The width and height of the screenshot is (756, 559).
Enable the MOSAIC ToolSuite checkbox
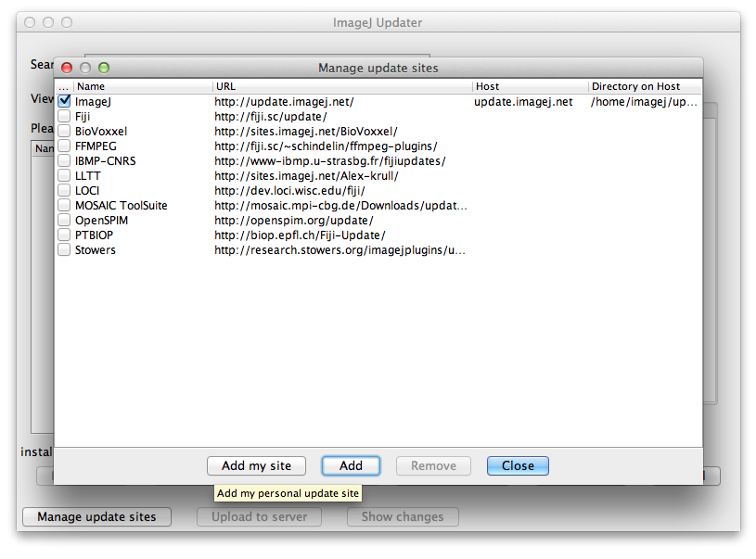pos(64,205)
